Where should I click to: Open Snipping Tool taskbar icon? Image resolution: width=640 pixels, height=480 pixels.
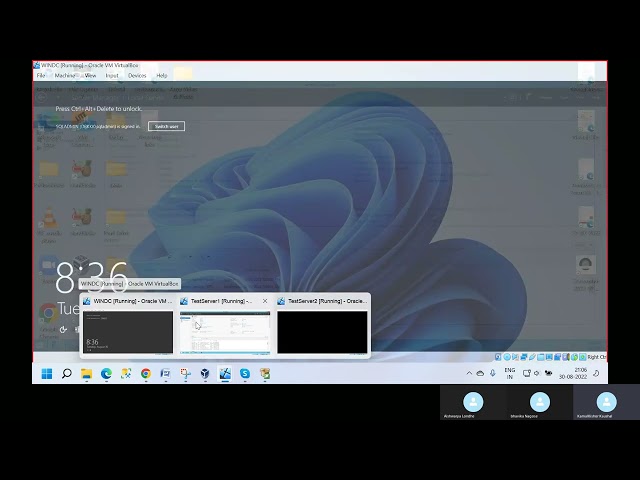coord(185,373)
